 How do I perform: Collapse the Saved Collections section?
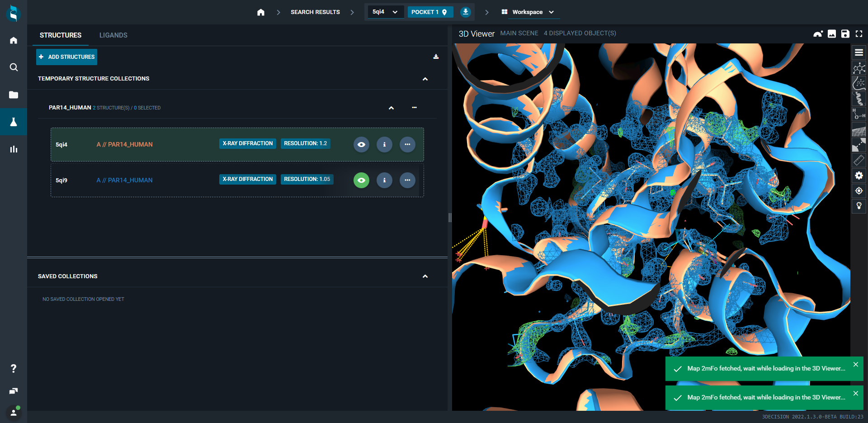click(425, 276)
